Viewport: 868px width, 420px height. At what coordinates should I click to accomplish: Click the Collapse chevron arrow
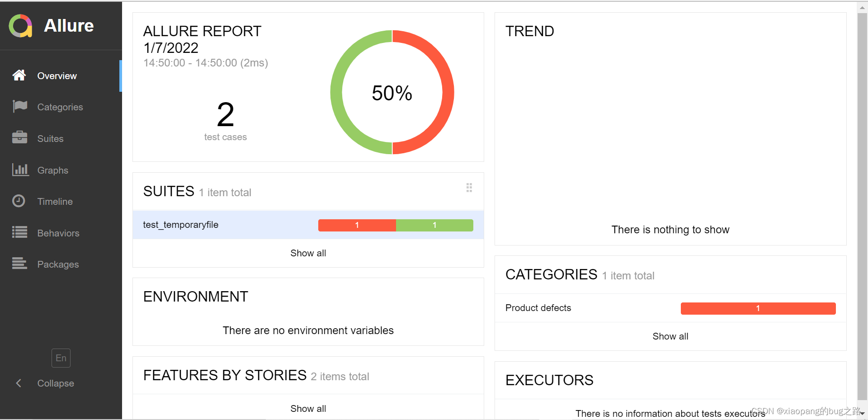click(19, 383)
